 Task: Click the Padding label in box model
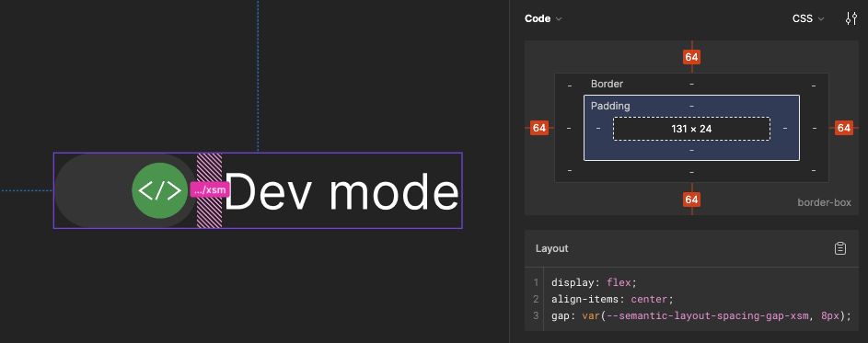tap(610, 106)
